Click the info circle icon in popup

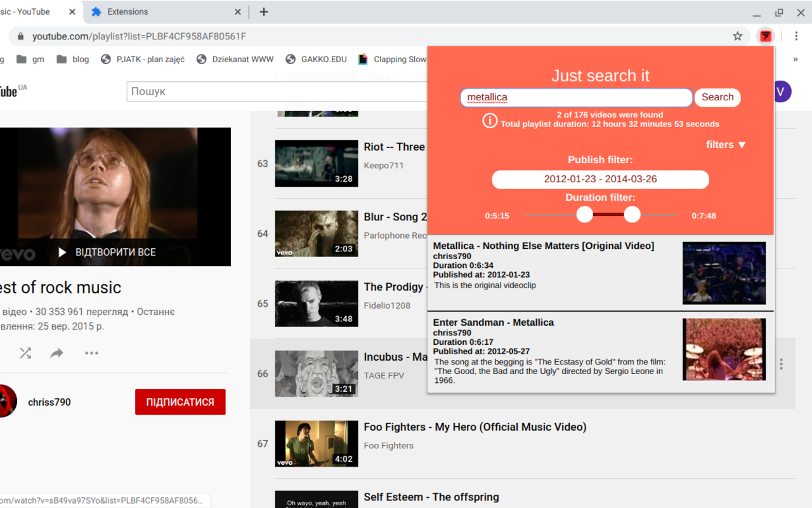coord(490,120)
